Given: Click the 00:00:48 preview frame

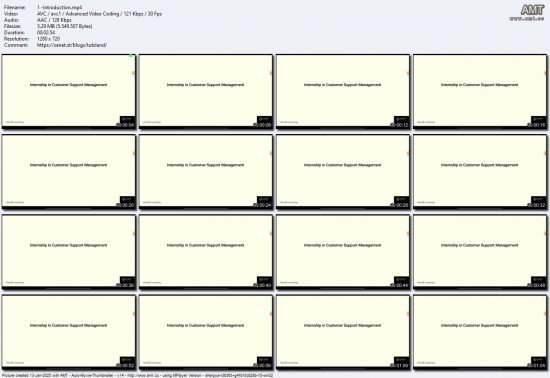Looking at the screenshot, I should pos(480,252).
